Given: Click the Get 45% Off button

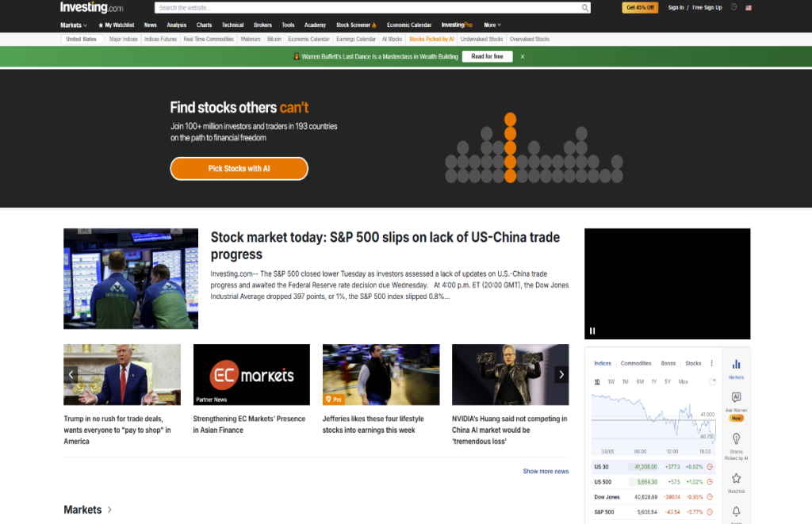Looking at the screenshot, I should point(640,8).
